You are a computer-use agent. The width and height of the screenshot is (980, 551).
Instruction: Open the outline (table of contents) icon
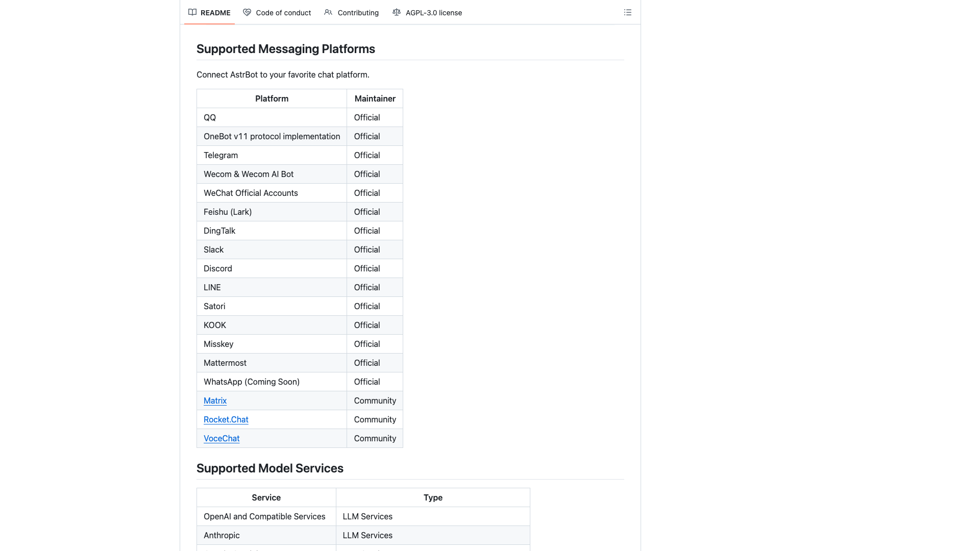(x=627, y=12)
